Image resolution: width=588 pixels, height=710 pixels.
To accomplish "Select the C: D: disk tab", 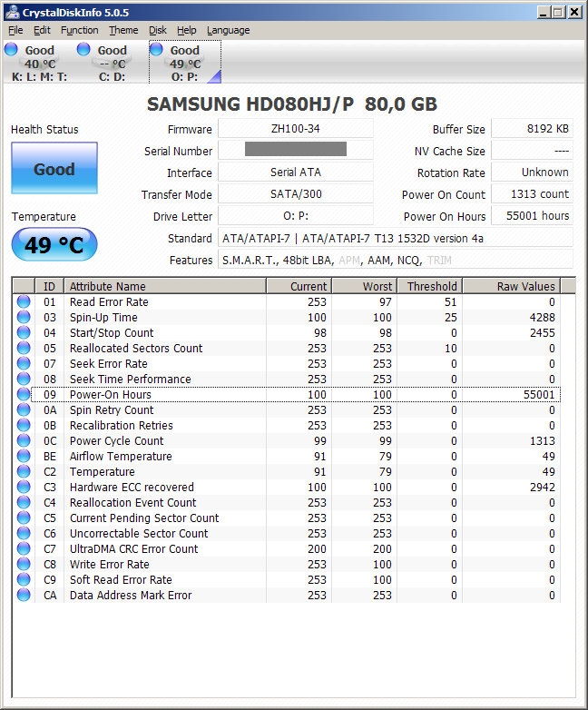I will coord(112,63).
